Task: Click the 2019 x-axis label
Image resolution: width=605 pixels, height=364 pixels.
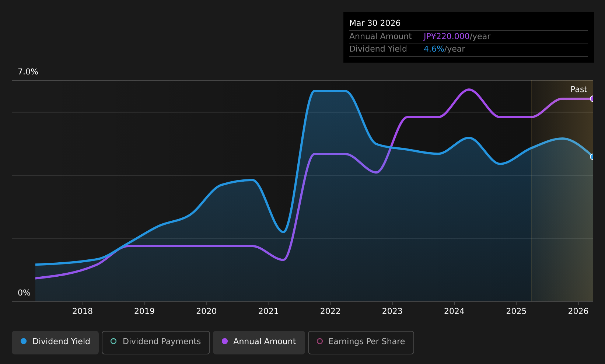Action: [x=144, y=311]
